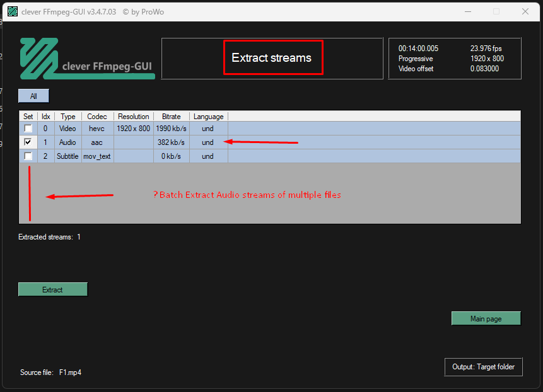Click the Subtitle type cell

(68, 156)
